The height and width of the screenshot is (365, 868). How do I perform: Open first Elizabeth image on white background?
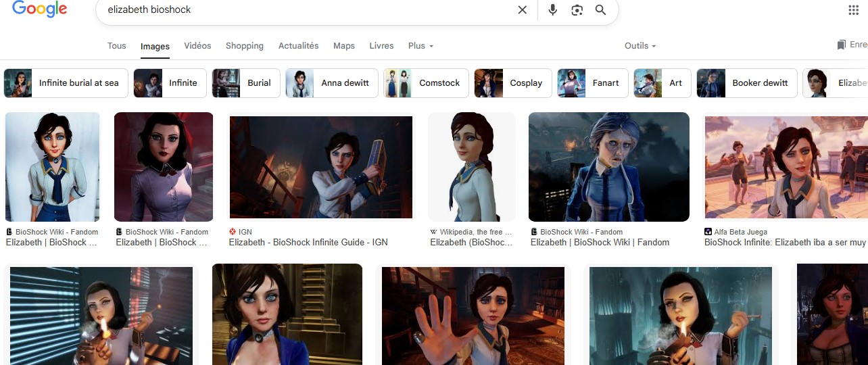click(53, 167)
